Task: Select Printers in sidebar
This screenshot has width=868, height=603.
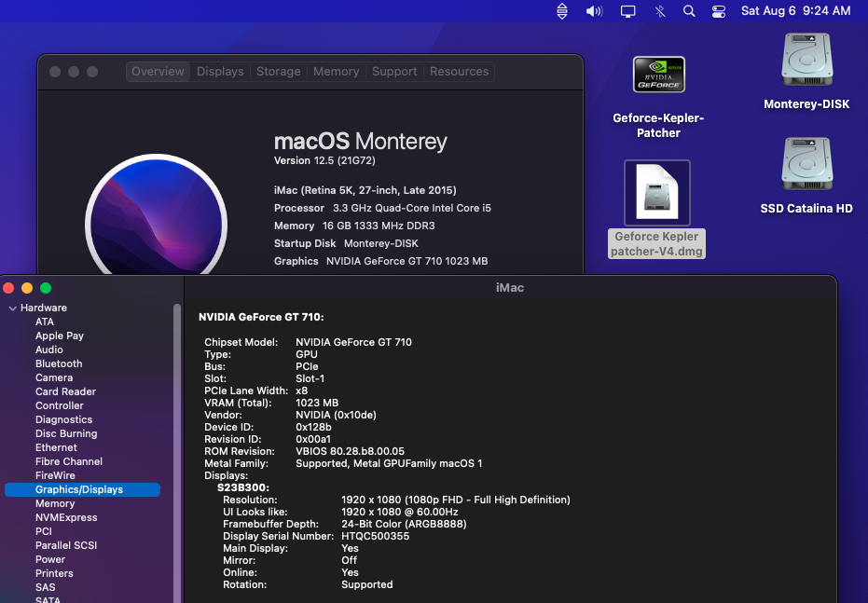Action: point(54,574)
